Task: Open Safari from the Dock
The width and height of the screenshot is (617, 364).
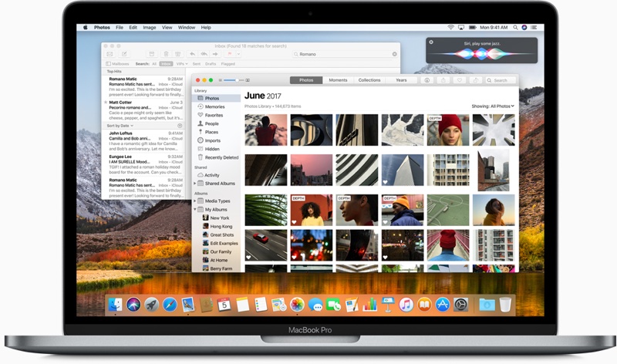Action: click(x=170, y=305)
